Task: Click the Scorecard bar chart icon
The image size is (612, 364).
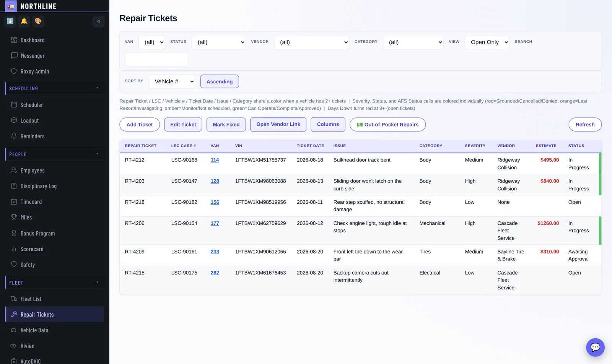Action: click(14, 249)
